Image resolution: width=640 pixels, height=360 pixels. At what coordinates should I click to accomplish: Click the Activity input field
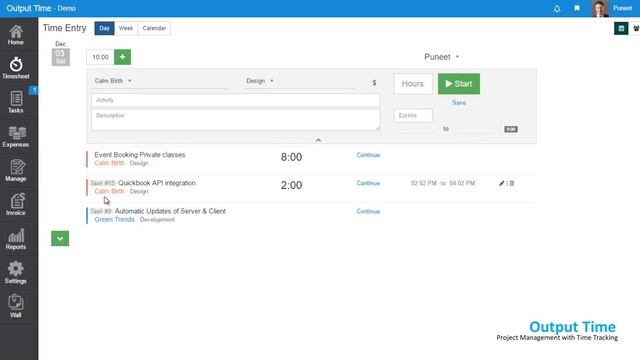[x=236, y=100]
